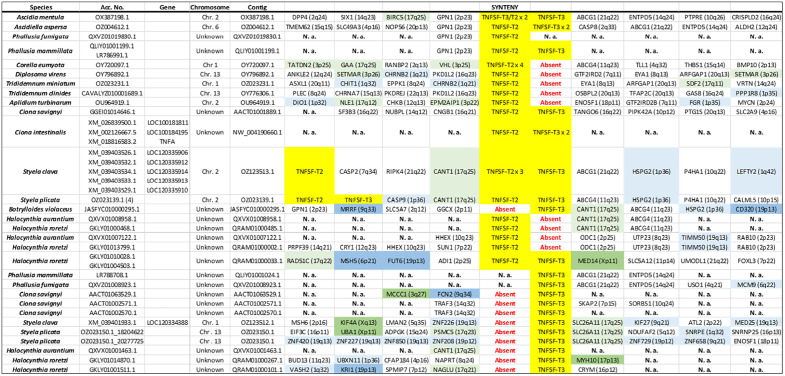Click the BMP10 (2p13) cell

click(x=757, y=65)
